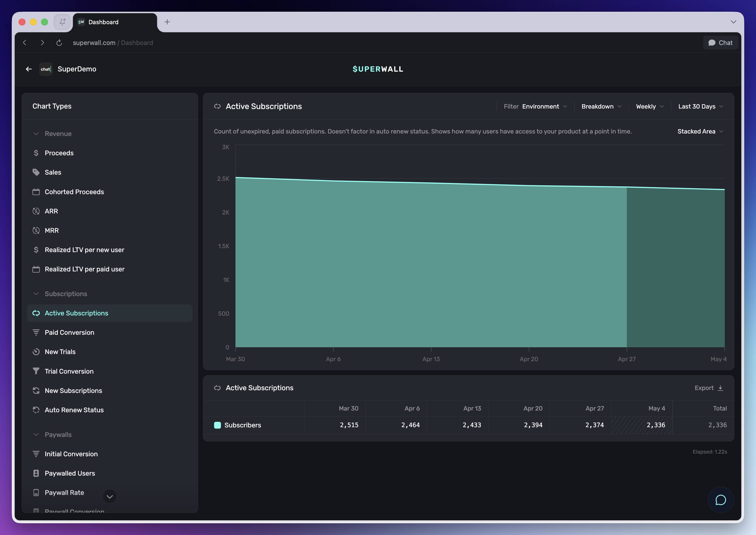Click the New Trials clock icon
This screenshot has width=756, height=535.
point(36,352)
